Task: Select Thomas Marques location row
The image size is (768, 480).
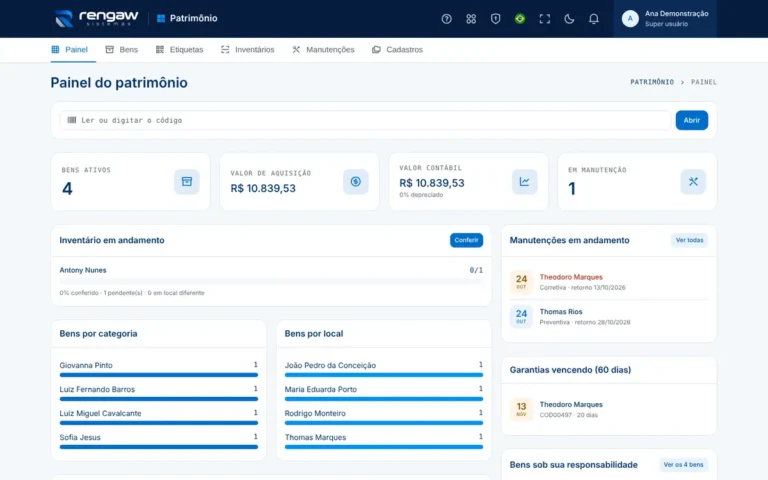Action: click(384, 441)
